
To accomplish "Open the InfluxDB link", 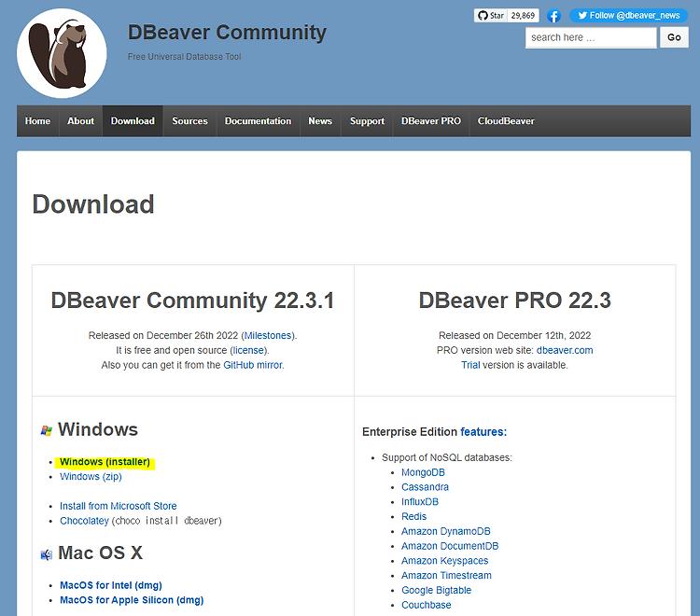I will [420, 502].
